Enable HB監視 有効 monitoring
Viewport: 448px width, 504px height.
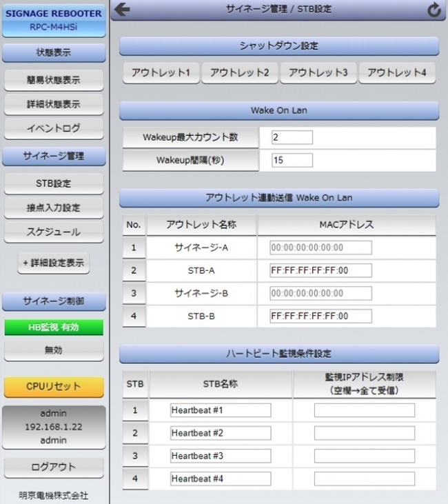pyautogui.click(x=54, y=327)
